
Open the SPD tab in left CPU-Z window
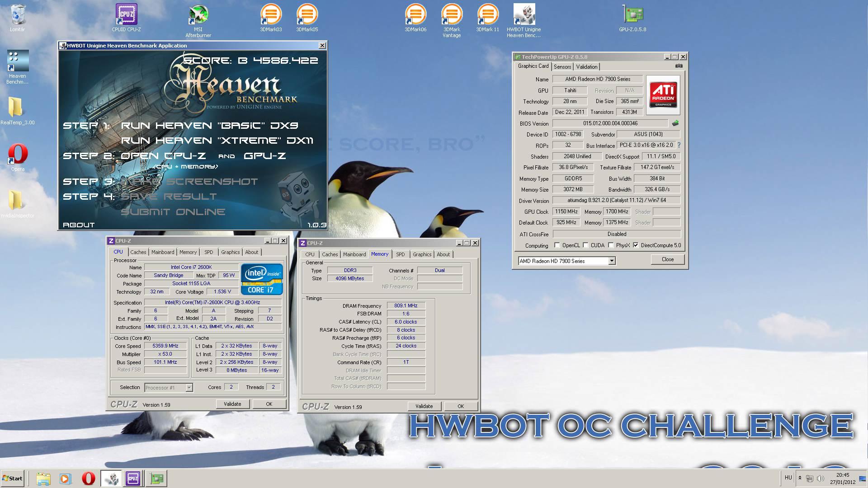[x=208, y=253]
